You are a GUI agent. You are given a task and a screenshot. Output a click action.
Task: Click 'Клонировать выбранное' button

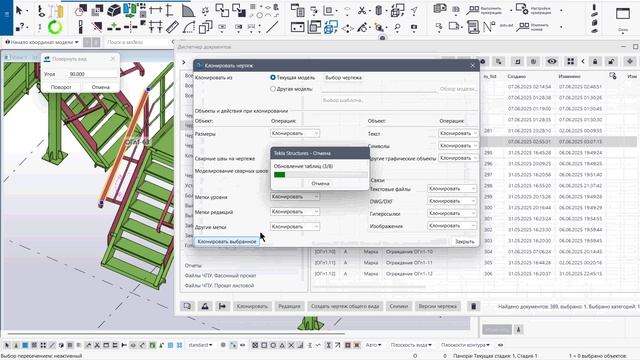[x=227, y=242]
